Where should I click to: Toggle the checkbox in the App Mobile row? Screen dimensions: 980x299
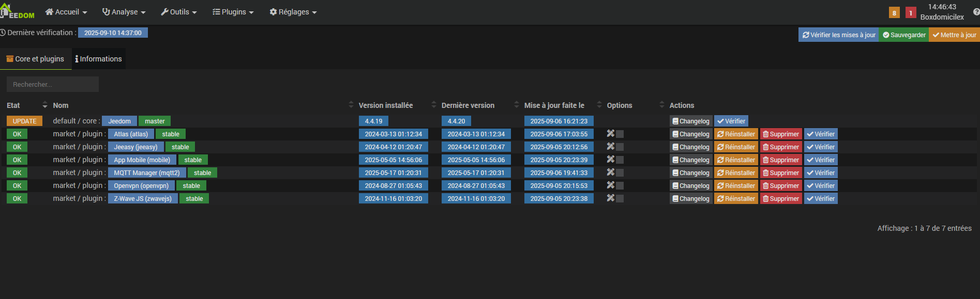[x=620, y=160]
